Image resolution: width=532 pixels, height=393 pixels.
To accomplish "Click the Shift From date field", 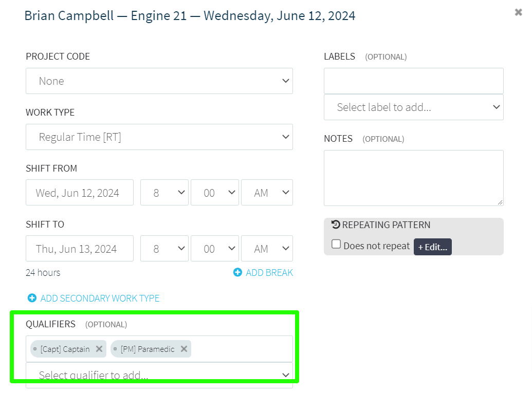I will (80, 193).
